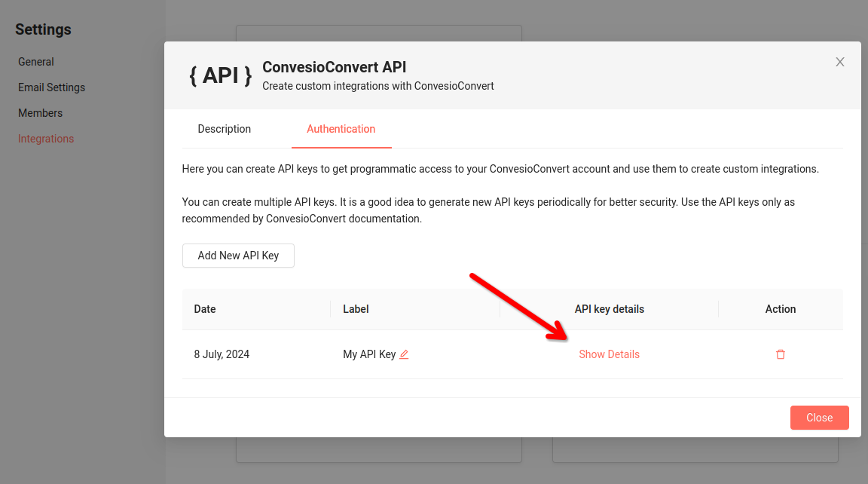Click the pencil icon to rename My API Key
Image resolution: width=868 pixels, height=484 pixels.
[x=405, y=354]
